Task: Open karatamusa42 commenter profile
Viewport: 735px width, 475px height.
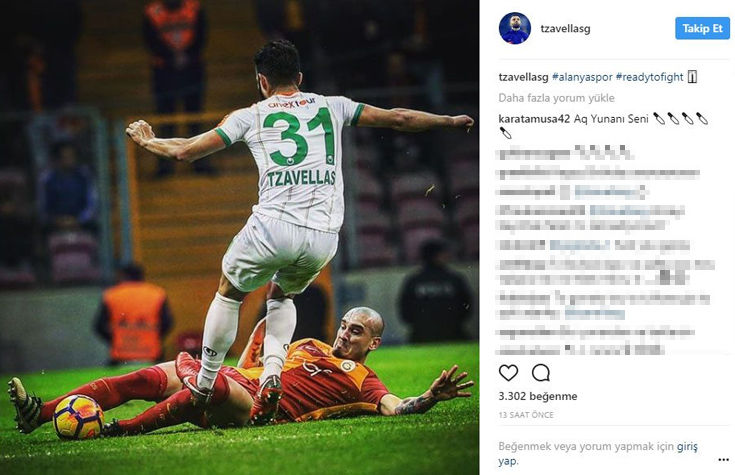Action: point(534,119)
